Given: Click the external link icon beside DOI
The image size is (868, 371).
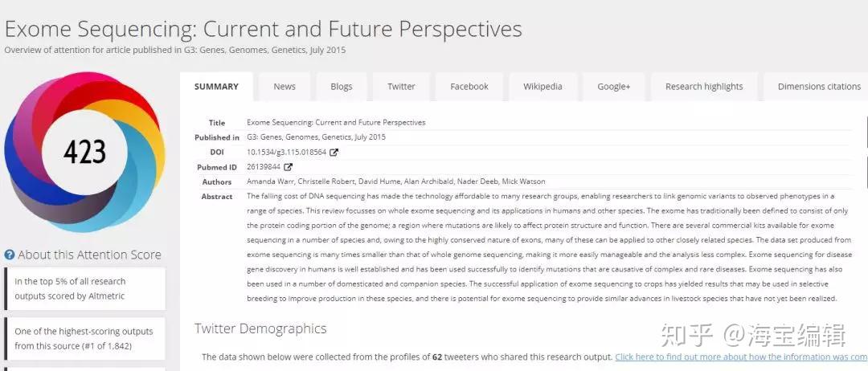Looking at the screenshot, I should click(334, 153).
